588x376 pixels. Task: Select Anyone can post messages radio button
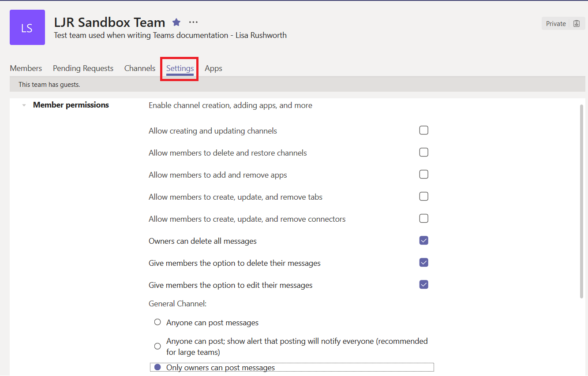click(157, 322)
